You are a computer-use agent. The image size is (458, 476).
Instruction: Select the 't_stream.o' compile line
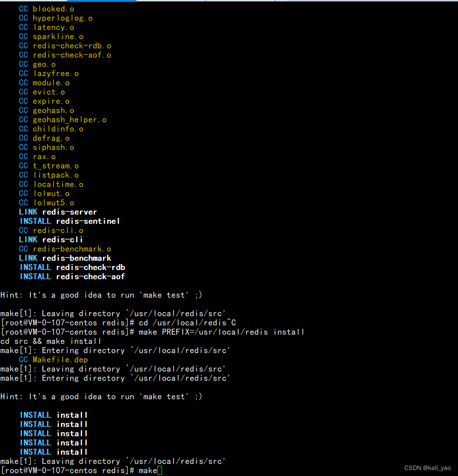click(x=49, y=166)
